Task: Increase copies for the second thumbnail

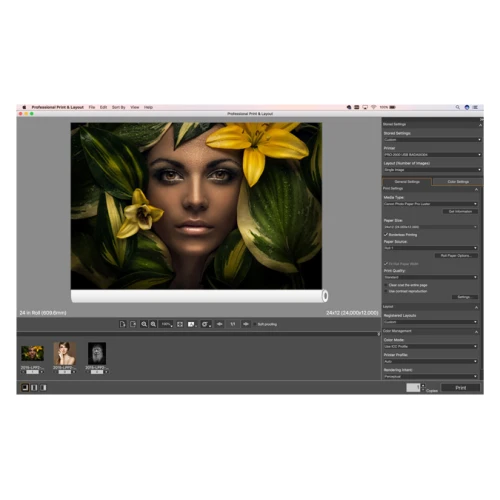Action: tap(74, 372)
